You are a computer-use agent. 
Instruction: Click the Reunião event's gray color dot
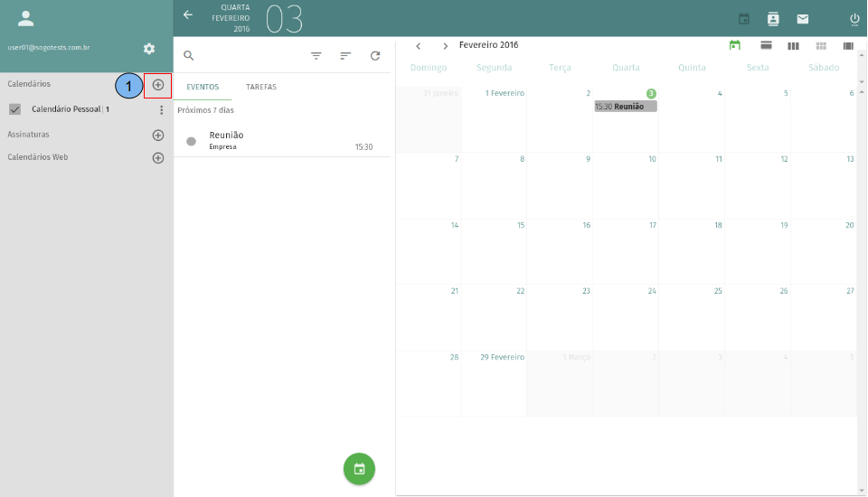coord(191,141)
